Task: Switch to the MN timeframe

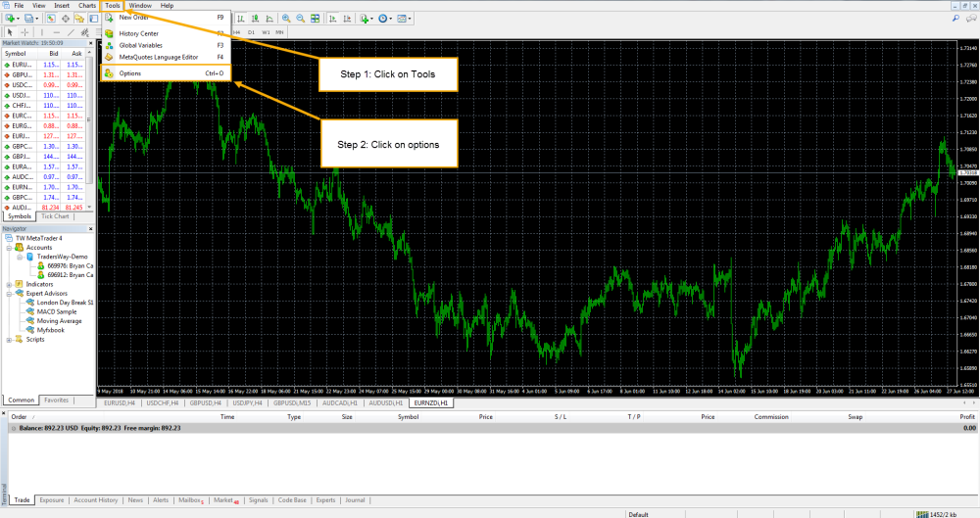Action: 279,32
